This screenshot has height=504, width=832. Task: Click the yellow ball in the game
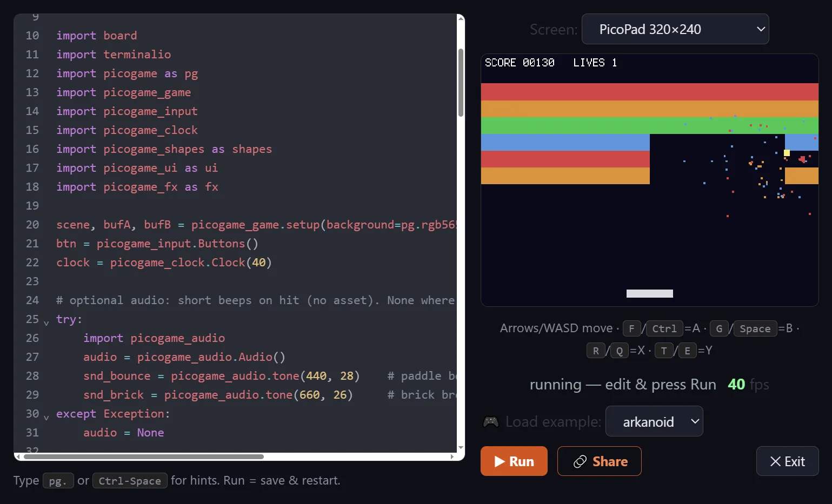pos(787,153)
